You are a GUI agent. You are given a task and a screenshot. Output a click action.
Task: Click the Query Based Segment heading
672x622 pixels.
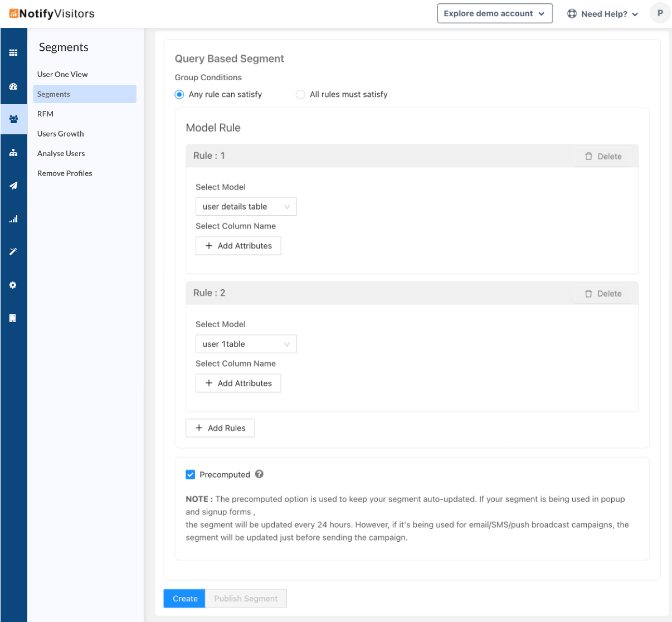click(230, 59)
